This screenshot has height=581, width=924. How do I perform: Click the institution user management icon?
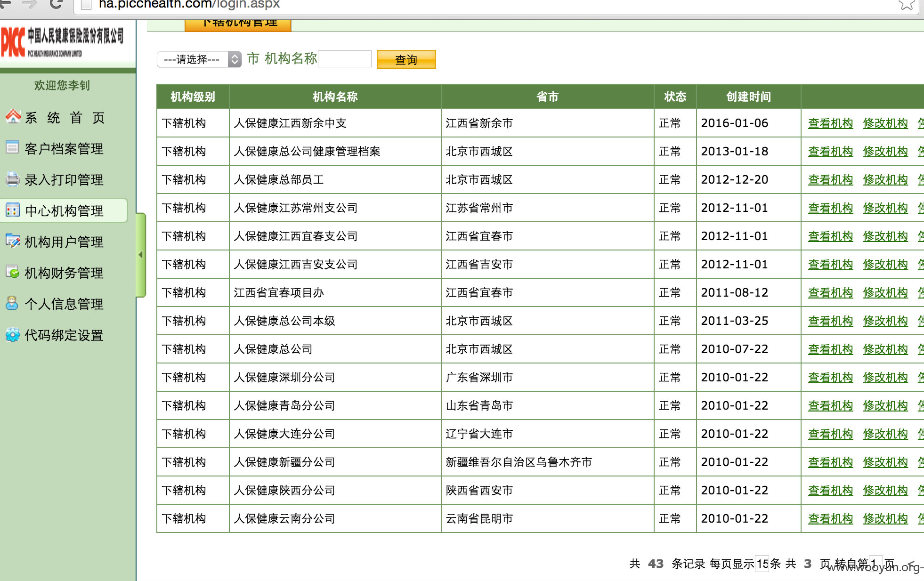click(x=12, y=241)
